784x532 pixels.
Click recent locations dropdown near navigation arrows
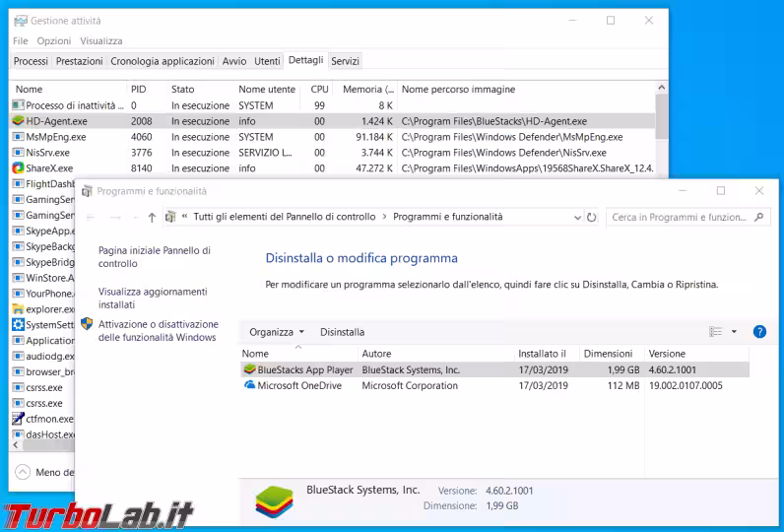(136, 218)
